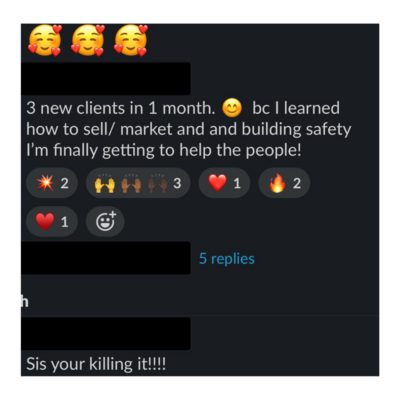
Task: Click the last smiling face with hearts emoji
Action: point(131,40)
